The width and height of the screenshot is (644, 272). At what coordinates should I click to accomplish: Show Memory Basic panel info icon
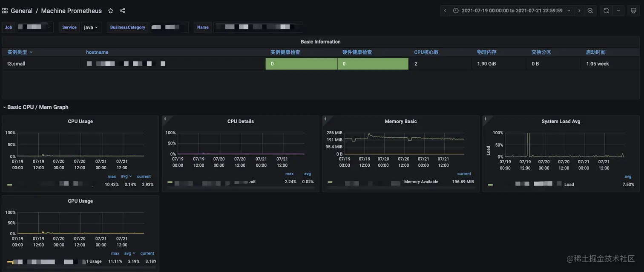point(325,119)
